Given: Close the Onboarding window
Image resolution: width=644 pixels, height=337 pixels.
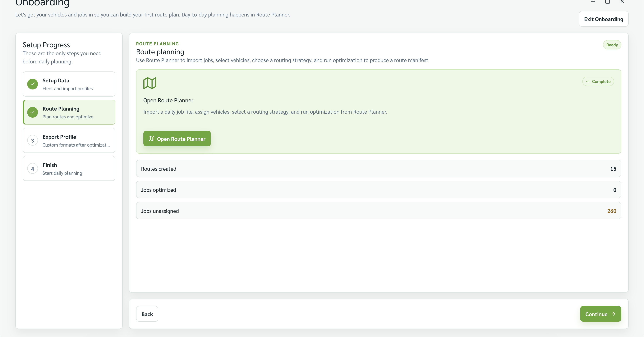Looking at the screenshot, I should tap(622, 2).
